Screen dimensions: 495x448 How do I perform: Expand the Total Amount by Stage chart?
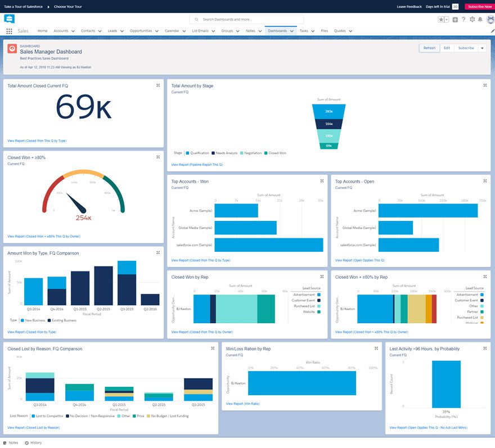(485, 85)
